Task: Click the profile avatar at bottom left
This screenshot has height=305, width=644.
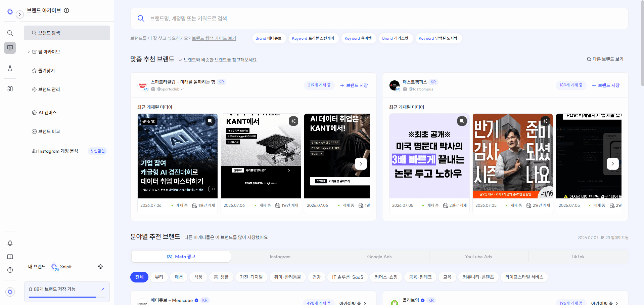Action: coord(10,292)
